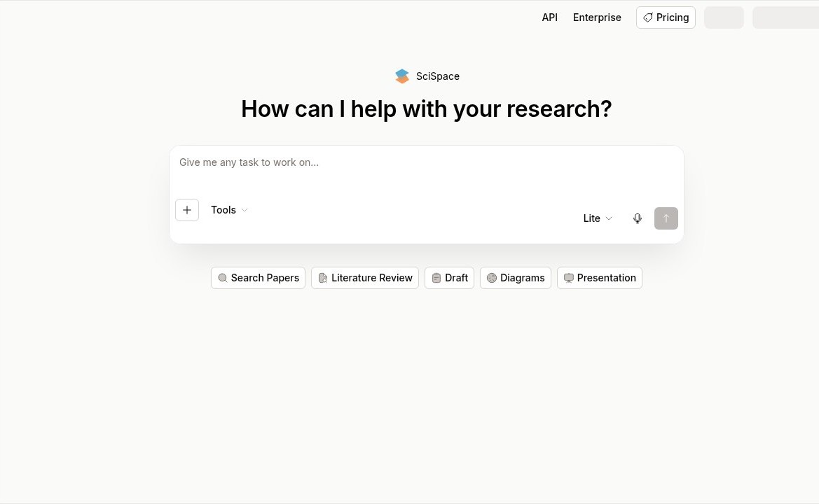The height and width of the screenshot is (504, 819).
Task: Launch the Presentation shortcut
Action: [x=600, y=278]
